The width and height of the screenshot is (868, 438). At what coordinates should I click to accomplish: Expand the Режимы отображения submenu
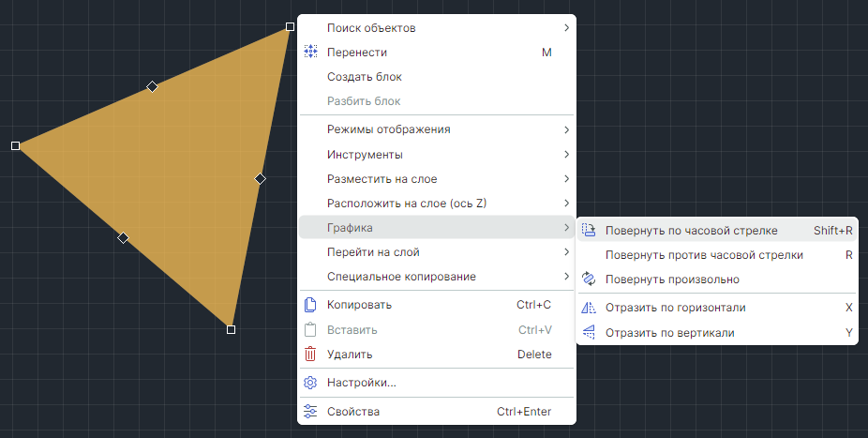click(566, 129)
